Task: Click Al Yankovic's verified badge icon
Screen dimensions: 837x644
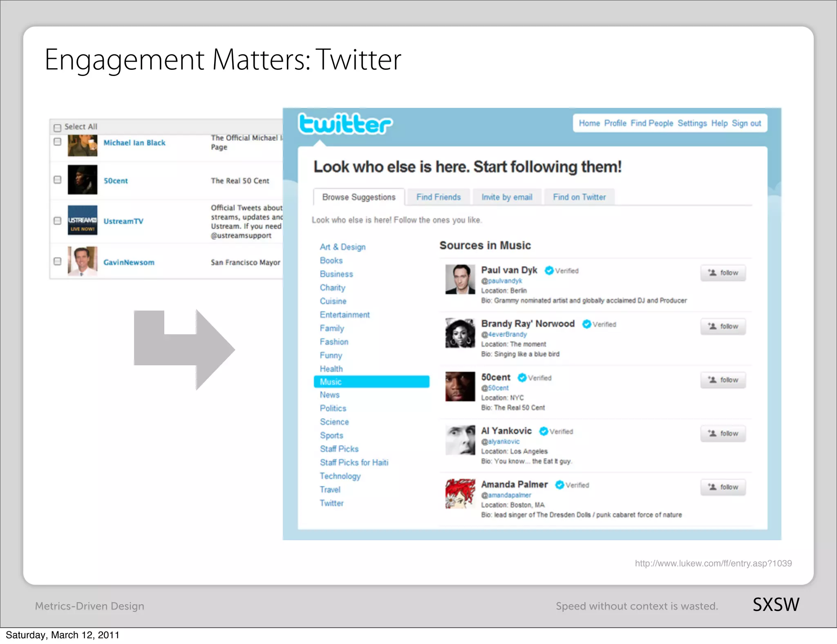Action: [543, 431]
